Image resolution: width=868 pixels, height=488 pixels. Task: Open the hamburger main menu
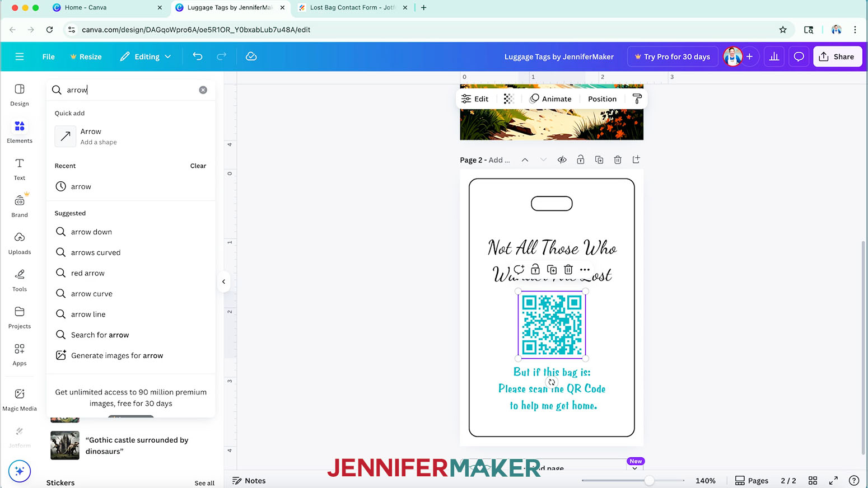[20, 57]
